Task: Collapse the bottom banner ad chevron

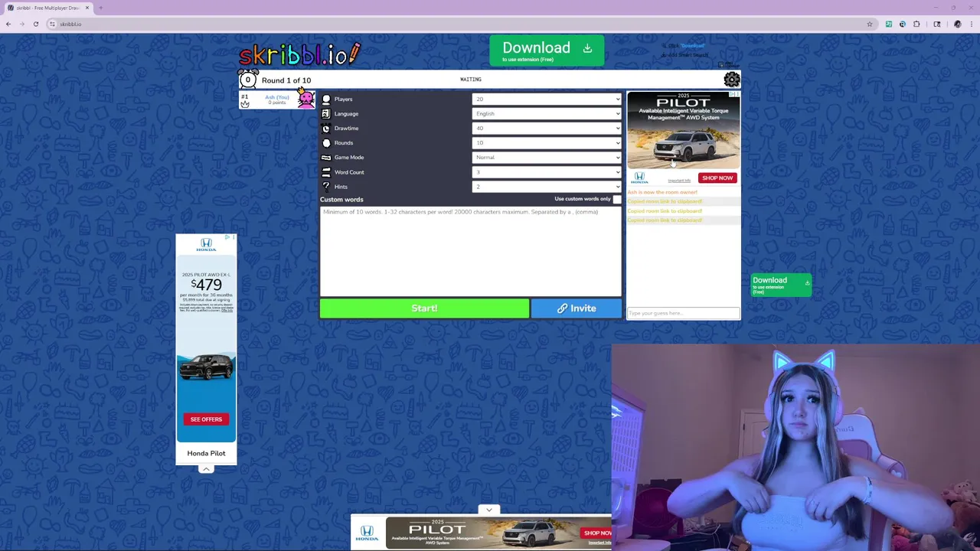Action: tap(489, 510)
